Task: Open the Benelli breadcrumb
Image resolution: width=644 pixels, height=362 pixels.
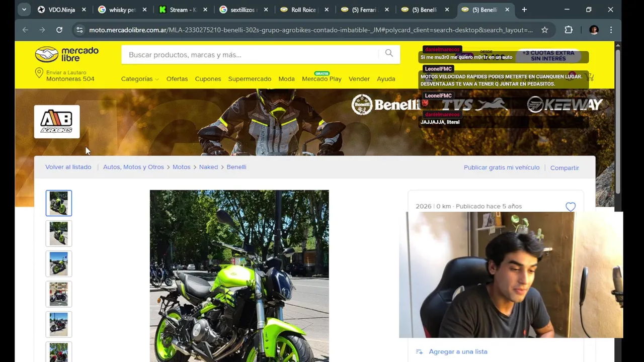Action: click(x=236, y=167)
